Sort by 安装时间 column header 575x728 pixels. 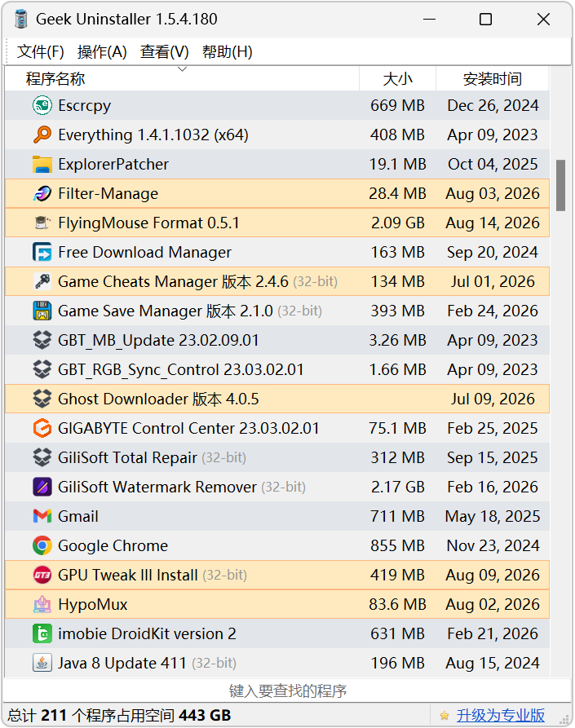(x=493, y=78)
